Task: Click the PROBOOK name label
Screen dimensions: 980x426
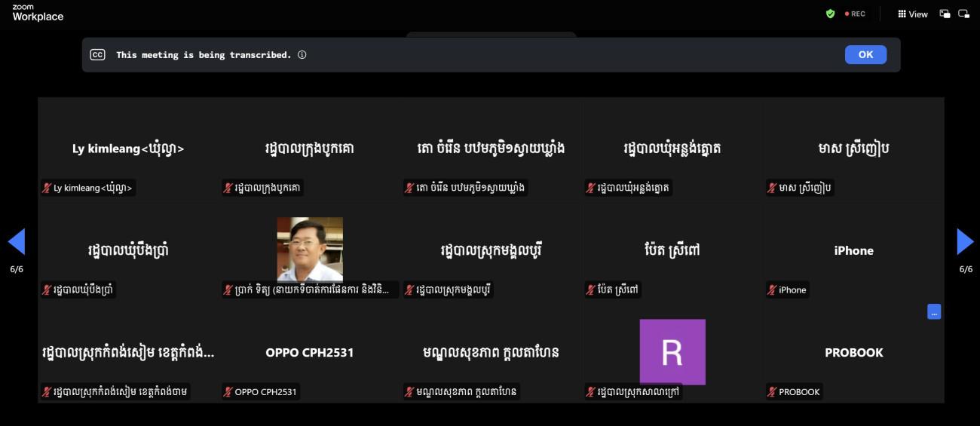Action: pyautogui.click(x=799, y=392)
